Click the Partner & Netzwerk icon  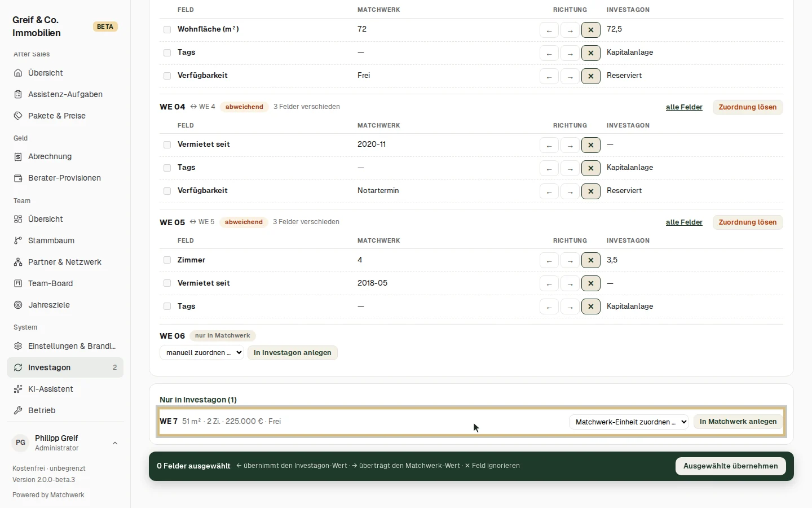coord(18,262)
